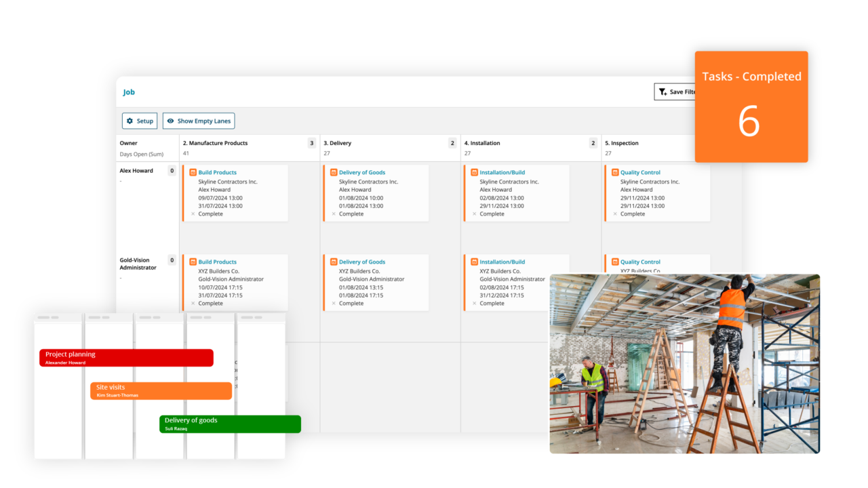Screen dimensions: 868x488
Task: Select the Gold-Vision Administrator owner lane label
Action: (138, 264)
